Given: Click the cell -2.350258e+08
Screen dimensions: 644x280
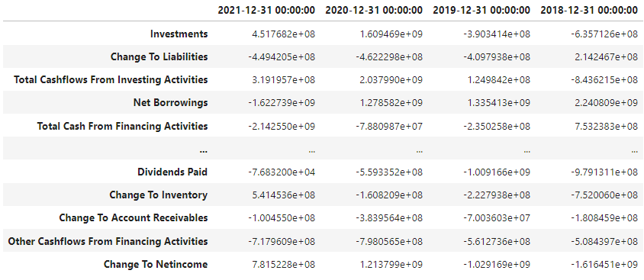Looking at the screenshot, I should [497, 126].
